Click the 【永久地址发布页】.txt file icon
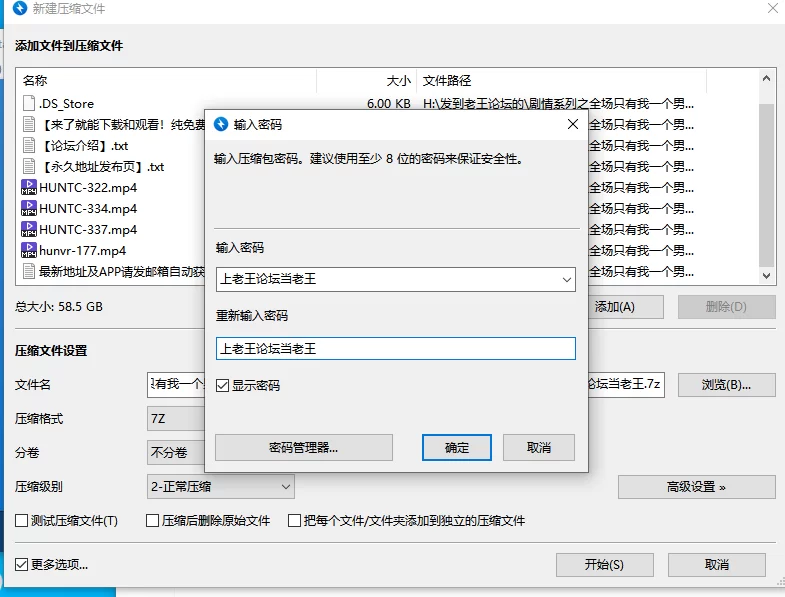785x597 pixels. (x=29, y=166)
